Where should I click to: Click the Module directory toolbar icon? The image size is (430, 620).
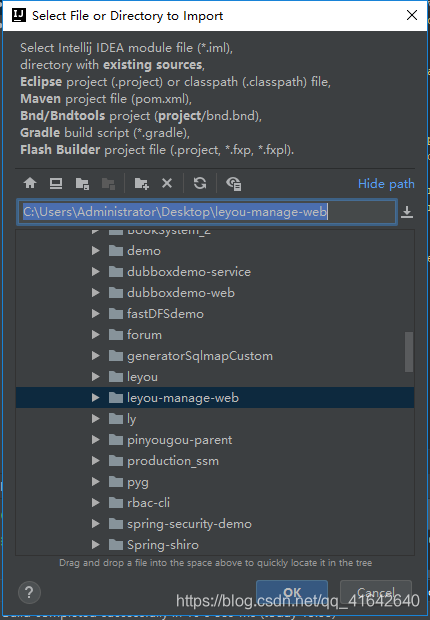click(108, 183)
